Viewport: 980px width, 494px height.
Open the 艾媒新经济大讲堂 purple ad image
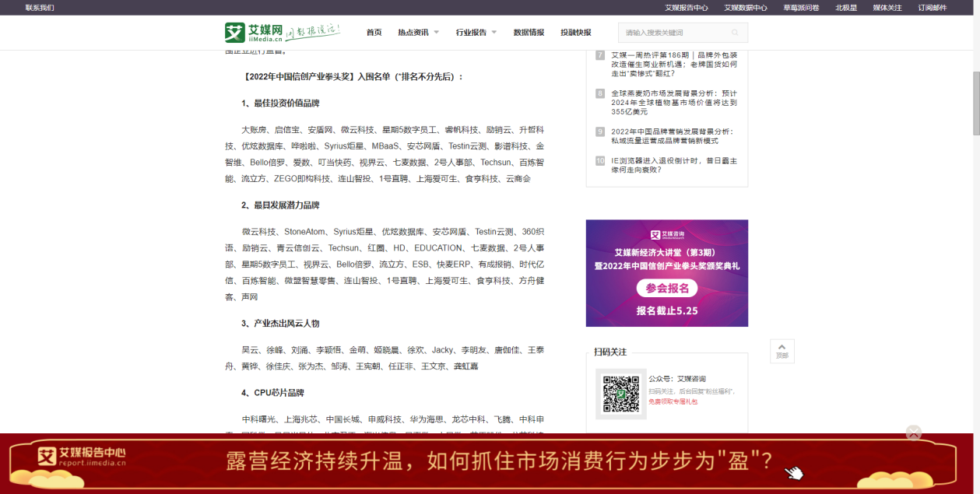pyautogui.click(x=667, y=273)
